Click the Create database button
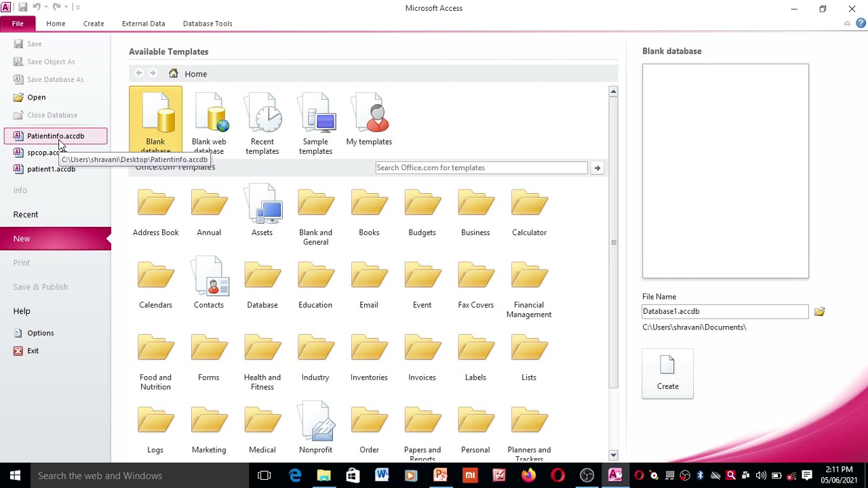This screenshot has width=868, height=488. pyautogui.click(x=667, y=373)
